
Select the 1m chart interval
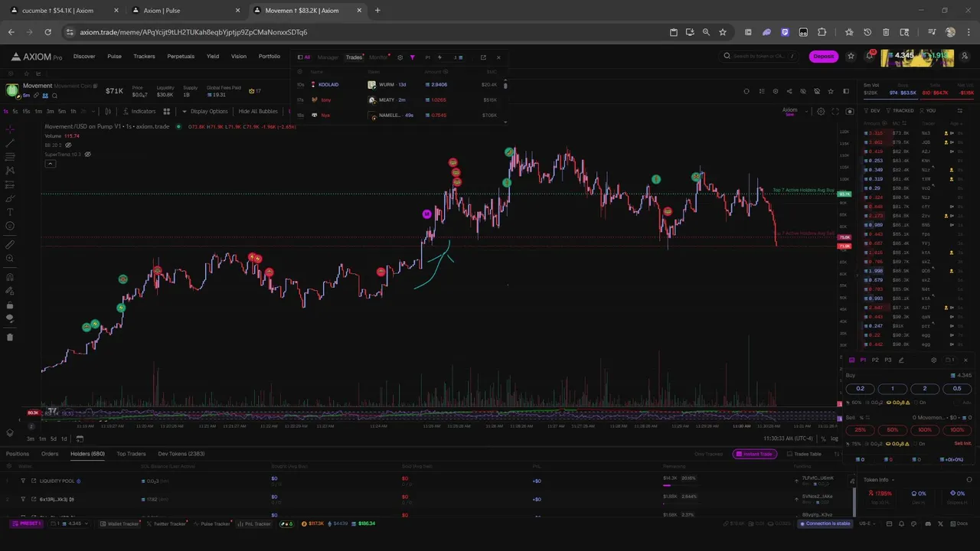click(38, 111)
